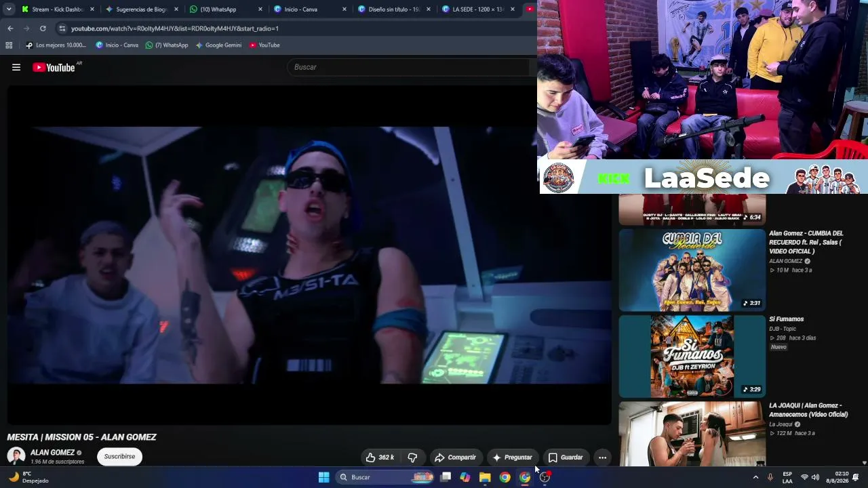Image resolution: width=868 pixels, height=488 pixels.
Task: Click the DJB - Topic channel name
Action: 783,329
